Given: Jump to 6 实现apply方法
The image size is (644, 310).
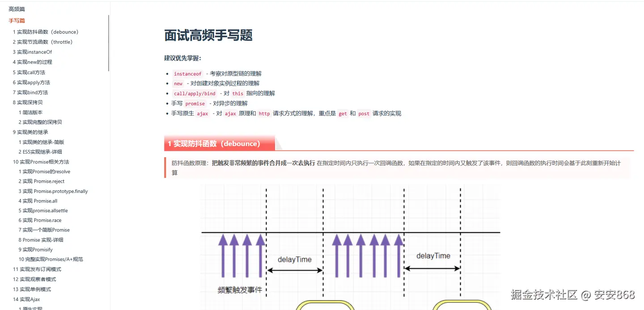Looking at the screenshot, I should (x=31, y=83).
